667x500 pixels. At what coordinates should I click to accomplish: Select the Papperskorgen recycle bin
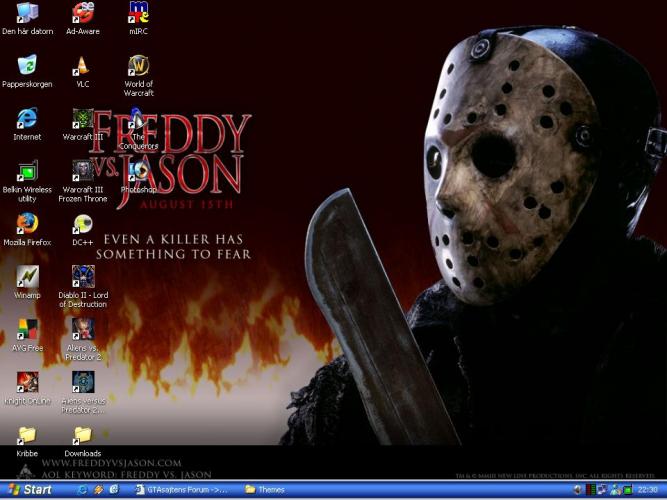(27, 66)
